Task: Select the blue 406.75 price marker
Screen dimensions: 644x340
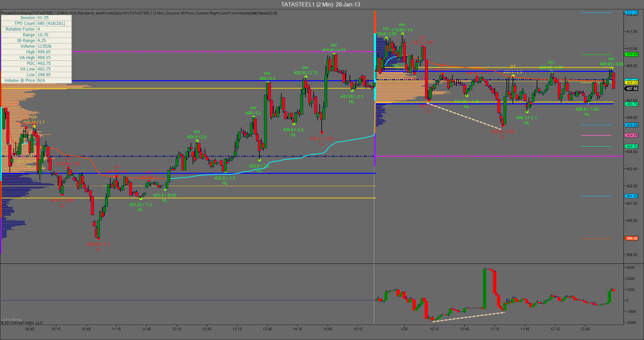Action: (632, 104)
